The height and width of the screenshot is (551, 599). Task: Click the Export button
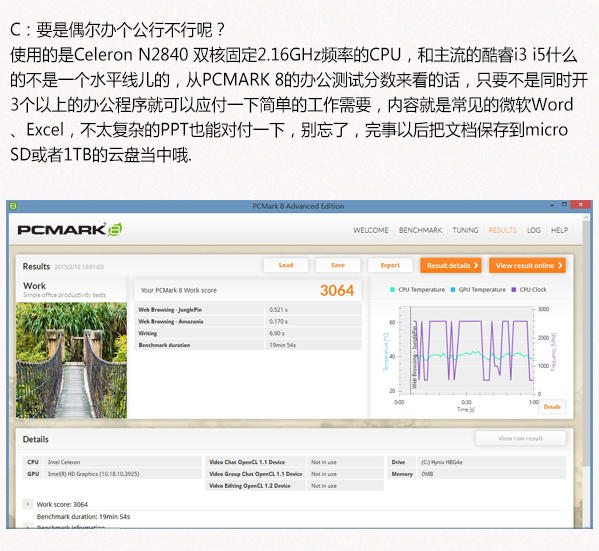coord(390,265)
